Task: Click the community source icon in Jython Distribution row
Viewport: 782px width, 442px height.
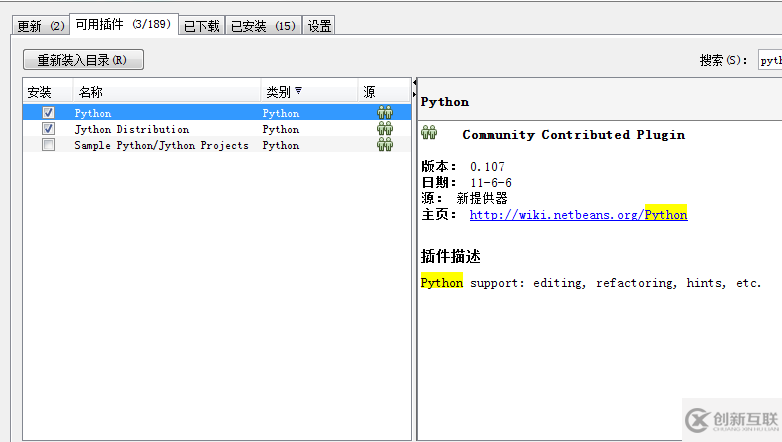Action: [x=385, y=129]
